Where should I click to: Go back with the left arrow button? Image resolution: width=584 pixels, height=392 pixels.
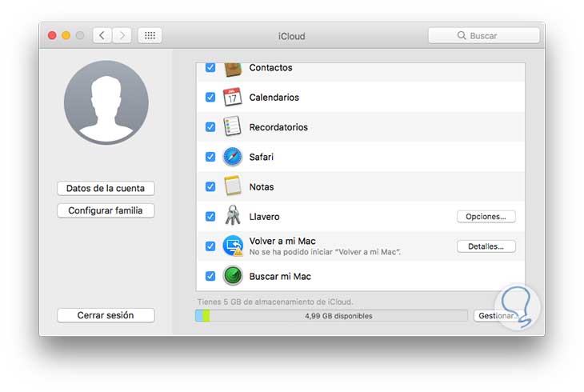[102, 36]
